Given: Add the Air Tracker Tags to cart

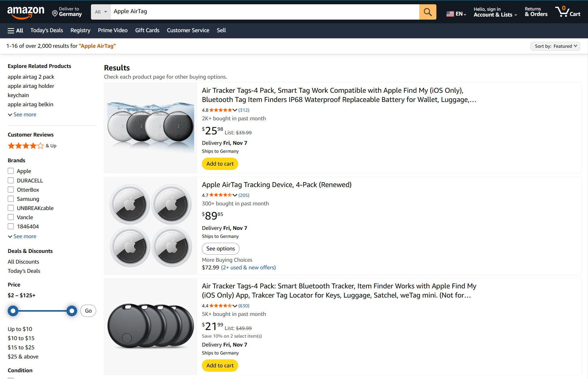Looking at the screenshot, I should coord(220,164).
